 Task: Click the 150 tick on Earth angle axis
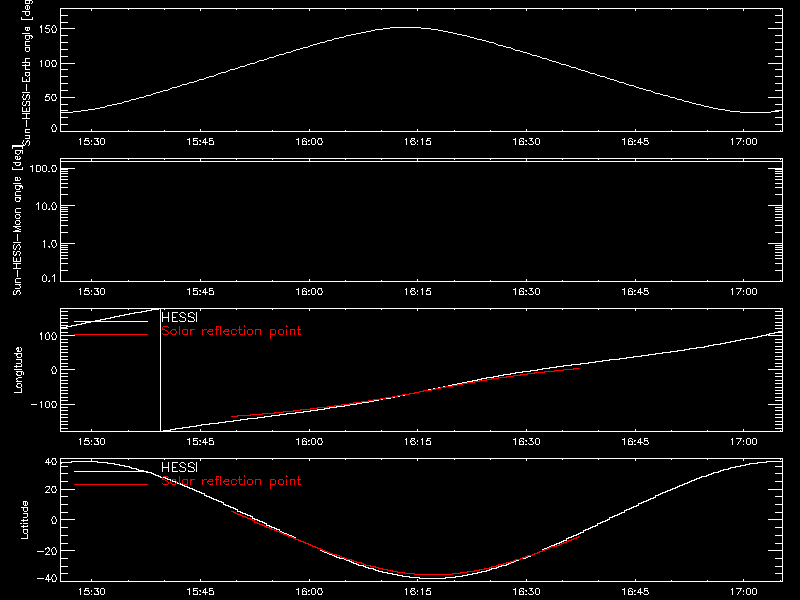[48, 29]
